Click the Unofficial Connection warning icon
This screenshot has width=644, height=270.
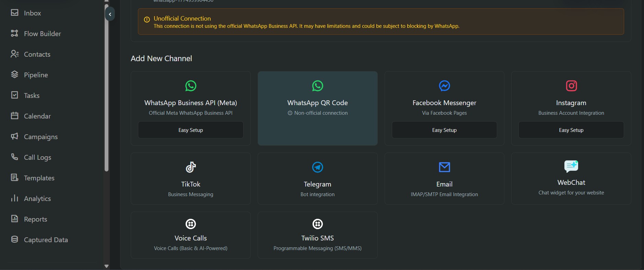pos(147,20)
